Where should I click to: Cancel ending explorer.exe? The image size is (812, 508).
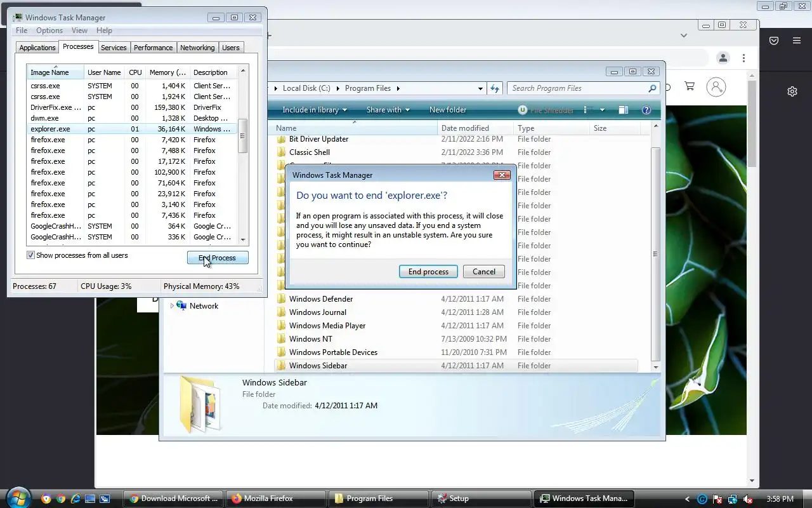pos(484,272)
